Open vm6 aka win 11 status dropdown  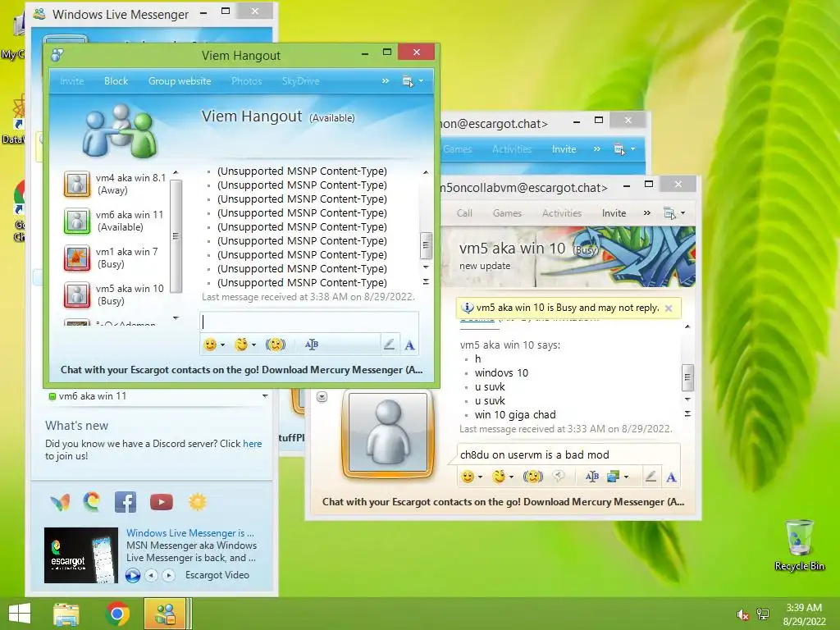[265, 396]
